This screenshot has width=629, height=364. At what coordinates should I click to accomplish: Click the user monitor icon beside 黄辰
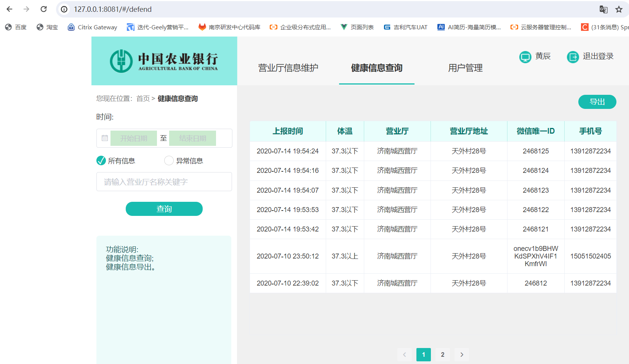(525, 57)
